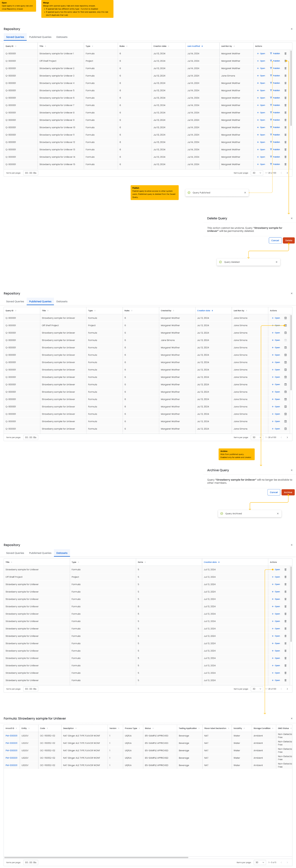Open the Strawberry sample for Unilever 10 query
This screenshot has width=296, height=868.
click(x=261, y=127)
